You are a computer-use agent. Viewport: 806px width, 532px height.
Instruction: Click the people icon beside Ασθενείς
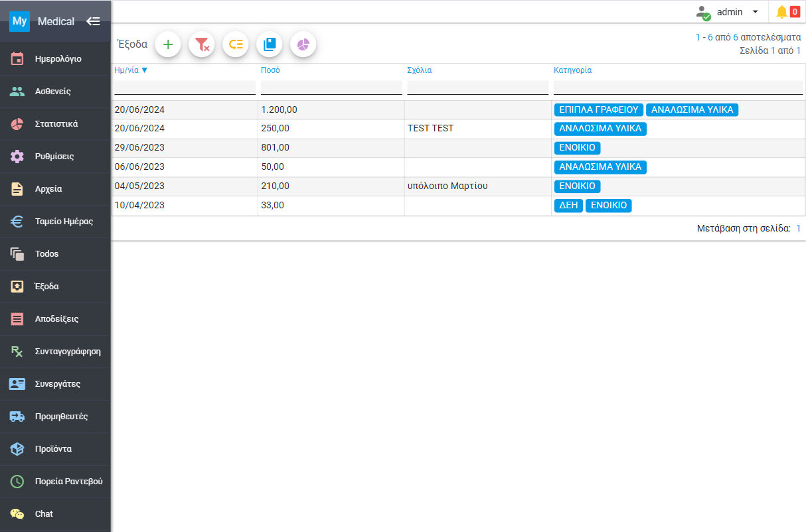17,92
